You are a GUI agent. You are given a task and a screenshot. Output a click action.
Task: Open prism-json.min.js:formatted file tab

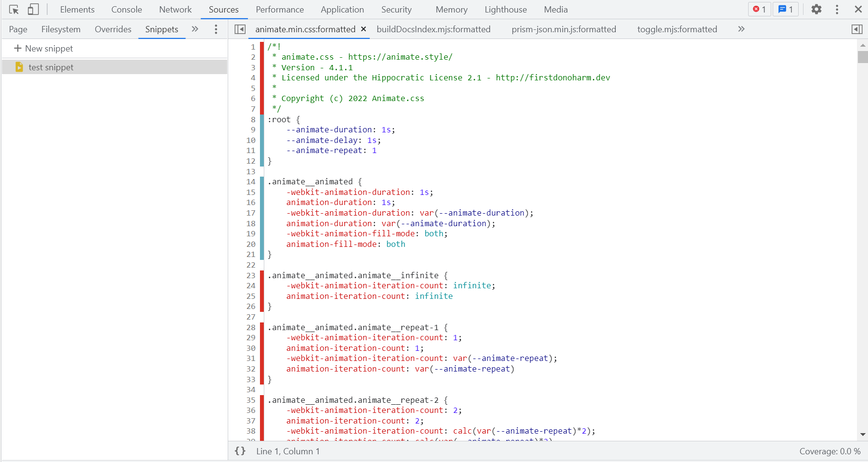tap(564, 29)
